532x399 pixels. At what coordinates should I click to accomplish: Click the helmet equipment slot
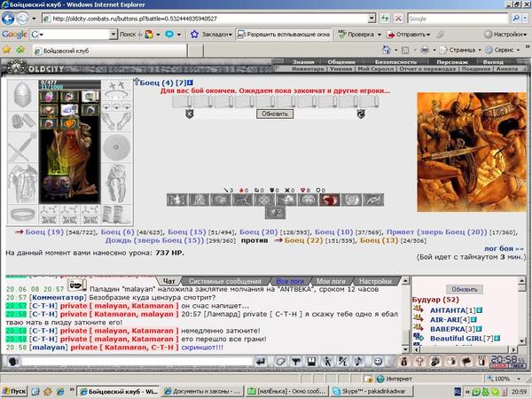[22, 95]
